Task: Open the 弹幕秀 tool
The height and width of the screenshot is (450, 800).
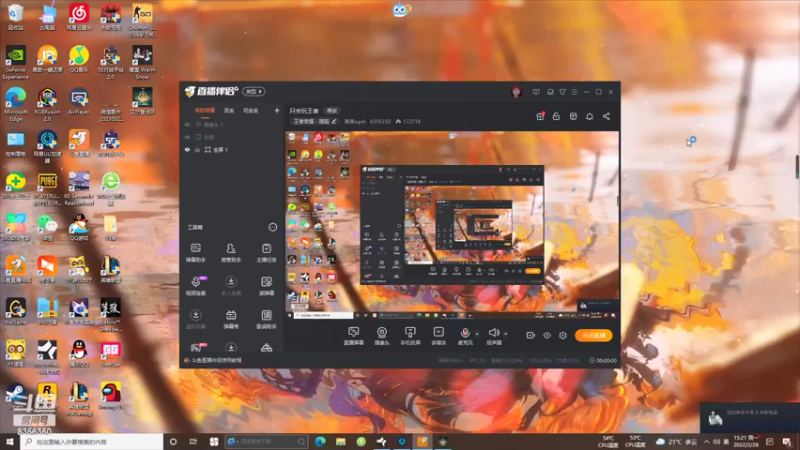Action: click(x=231, y=319)
